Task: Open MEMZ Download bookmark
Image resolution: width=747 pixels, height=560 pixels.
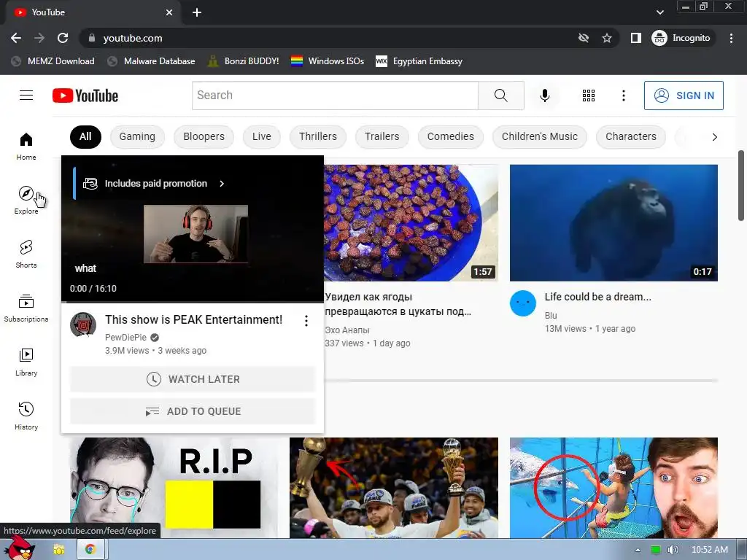Action: (x=53, y=61)
